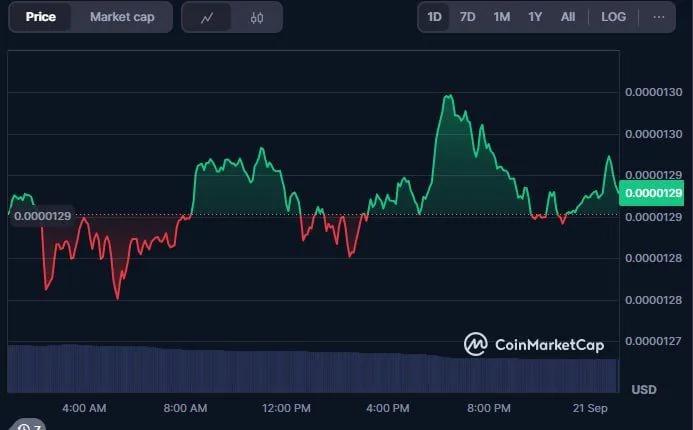Show the All time range
This screenshot has height=430, width=693.
pos(568,17)
